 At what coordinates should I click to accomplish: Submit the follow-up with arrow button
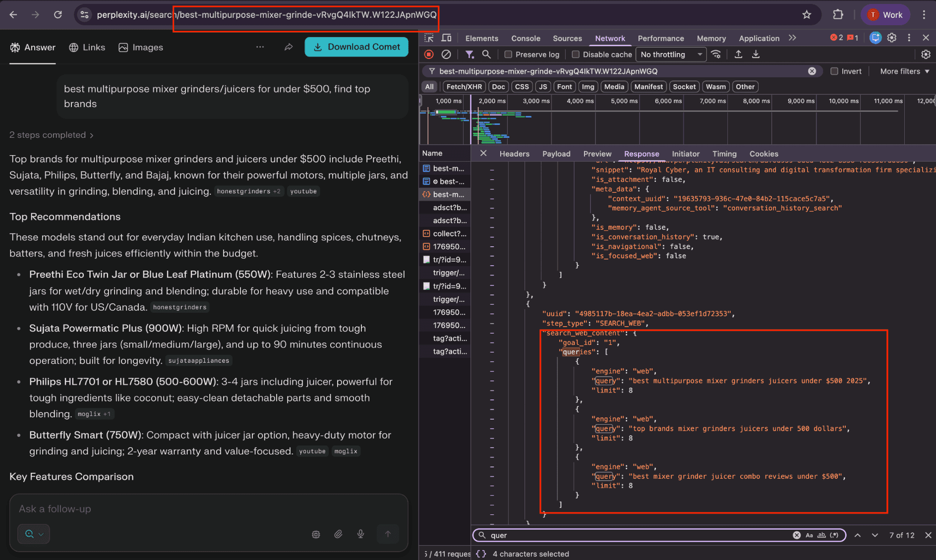click(388, 534)
